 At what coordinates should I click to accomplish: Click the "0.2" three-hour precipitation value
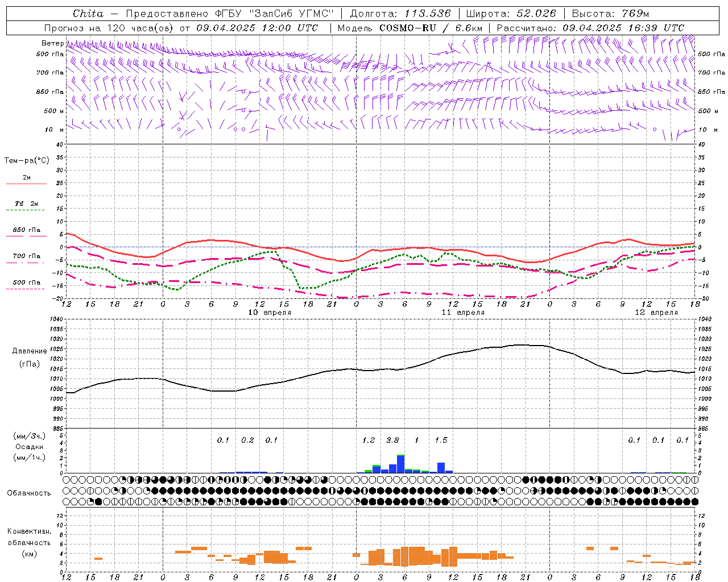click(247, 440)
